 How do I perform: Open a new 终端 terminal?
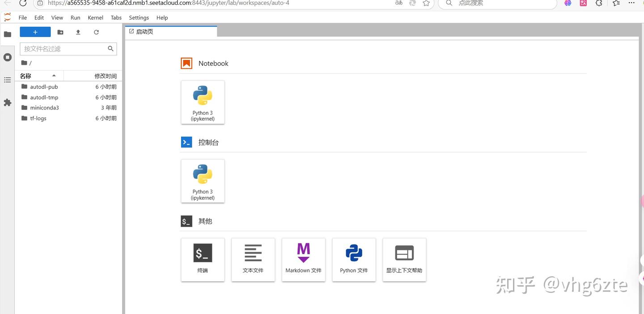pyautogui.click(x=203, y=260)
